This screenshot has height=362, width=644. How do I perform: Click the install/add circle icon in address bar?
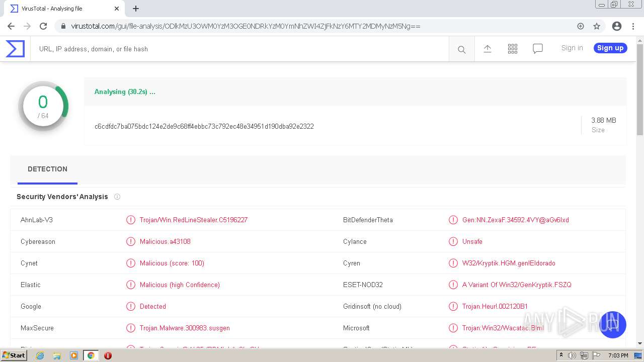coord(581,26)
